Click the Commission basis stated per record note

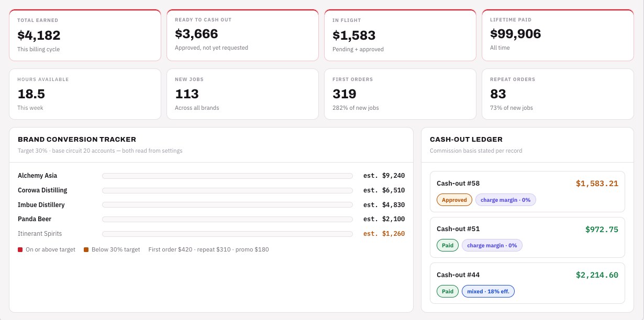[x=476, y=151]
